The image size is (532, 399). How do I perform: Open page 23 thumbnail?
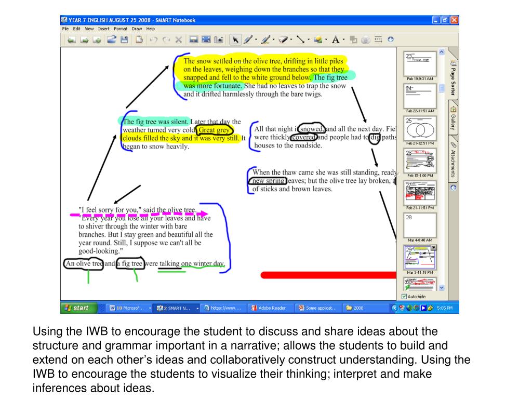click(x=420, y=63)
